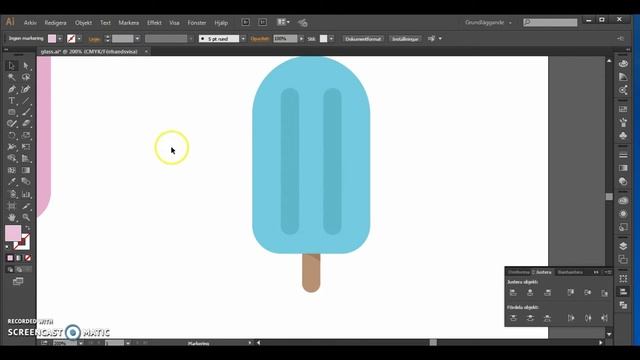The image size is (640, 360).
Task: Open zoom level dropdown in status bar
Action: [80, 343]
